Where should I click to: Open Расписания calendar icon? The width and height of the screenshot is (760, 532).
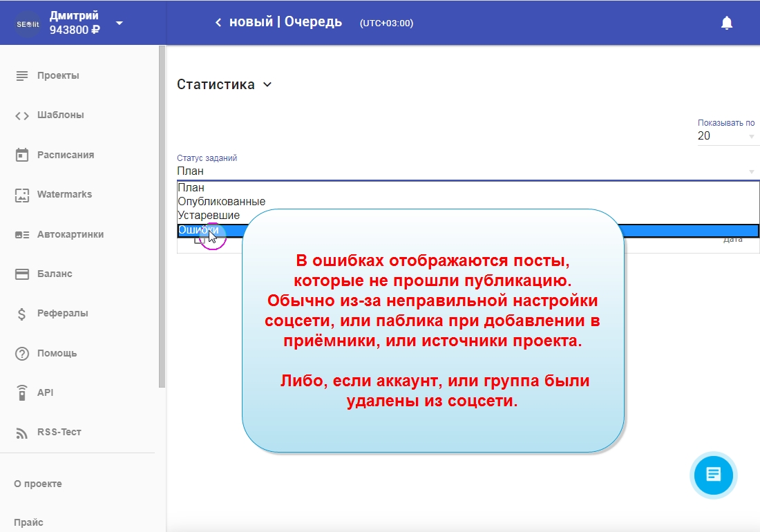(x=22, y=155)
